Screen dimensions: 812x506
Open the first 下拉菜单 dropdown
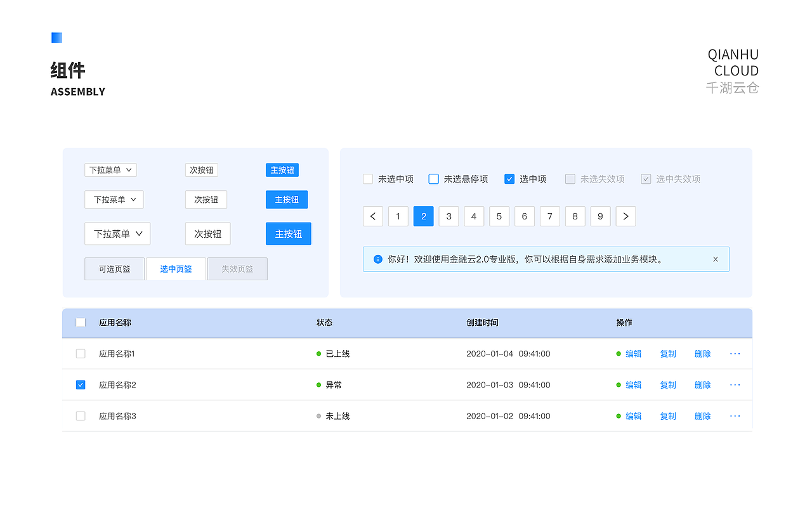pyautogui.click(x=110, y=169)
